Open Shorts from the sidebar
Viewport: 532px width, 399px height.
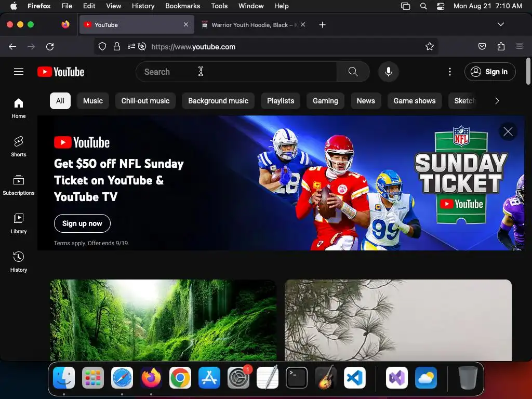(19, 147)
